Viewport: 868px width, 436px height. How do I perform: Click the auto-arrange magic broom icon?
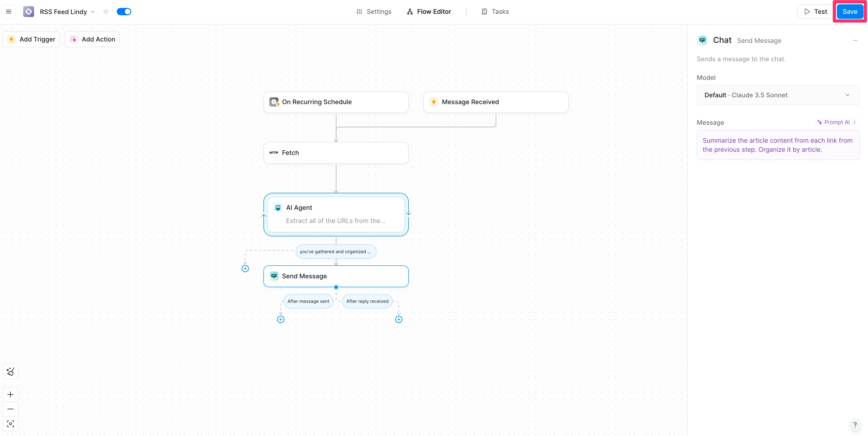click(x=10, y=371)
